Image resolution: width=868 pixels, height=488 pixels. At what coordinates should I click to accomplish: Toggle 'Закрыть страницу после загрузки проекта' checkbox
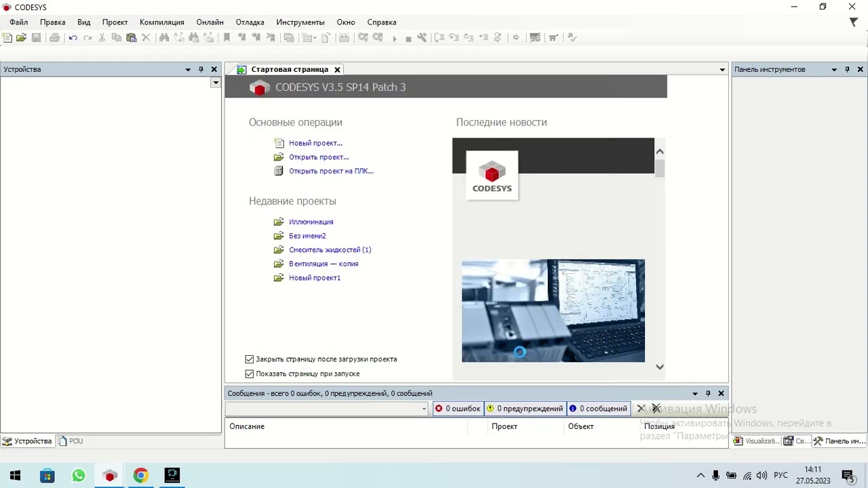pyautogui.click(x=250, y=359)
